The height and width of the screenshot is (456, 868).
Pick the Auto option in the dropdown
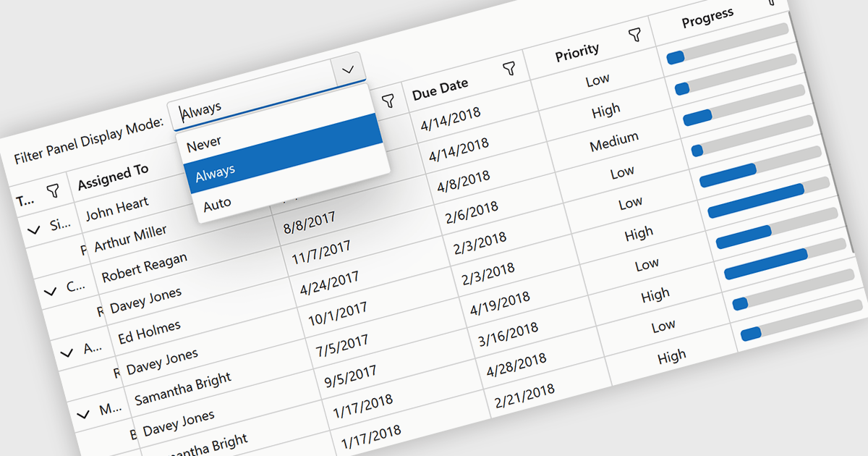pyautogui.click(x=217, y=205)
